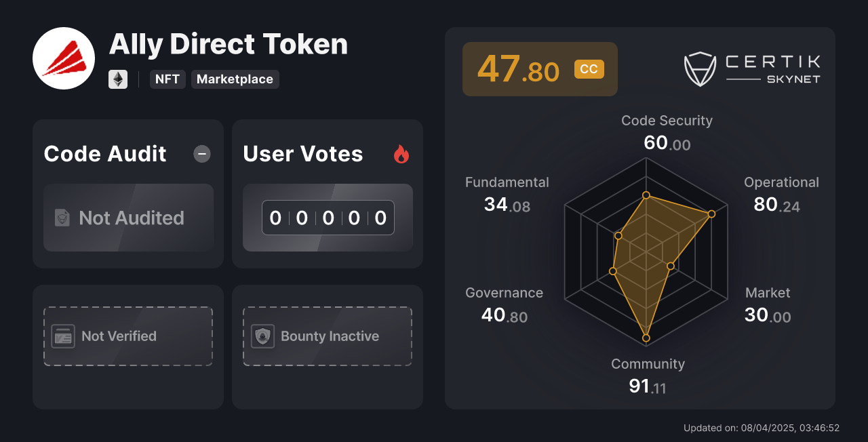Viewport: 868px width, 442px height.
Task: Click the Ally Direct Token red logo
Action: pos(64,58)
